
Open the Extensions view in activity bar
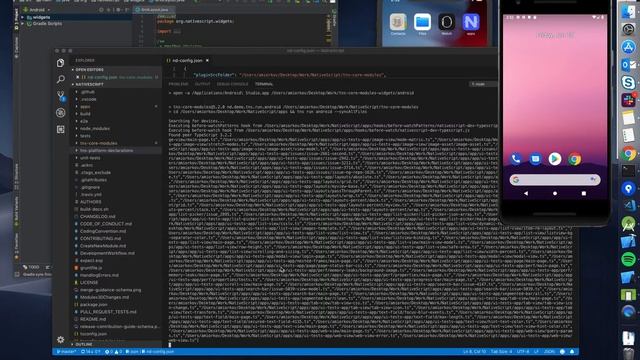(x=60, y=129)
